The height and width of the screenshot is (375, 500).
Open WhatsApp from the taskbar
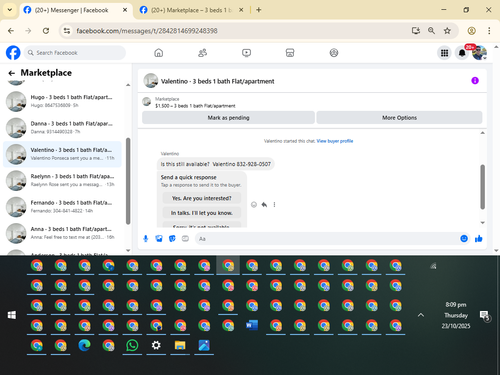click(x=132, y=345)
